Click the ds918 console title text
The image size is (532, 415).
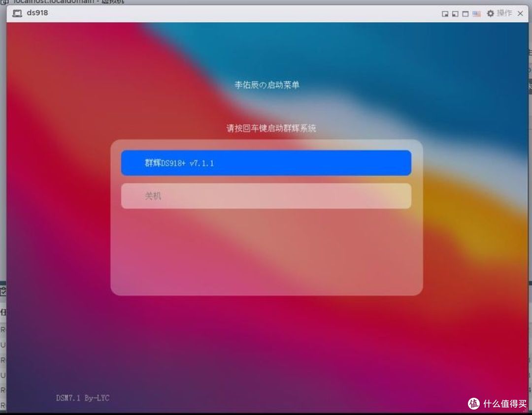click(37, 13)
